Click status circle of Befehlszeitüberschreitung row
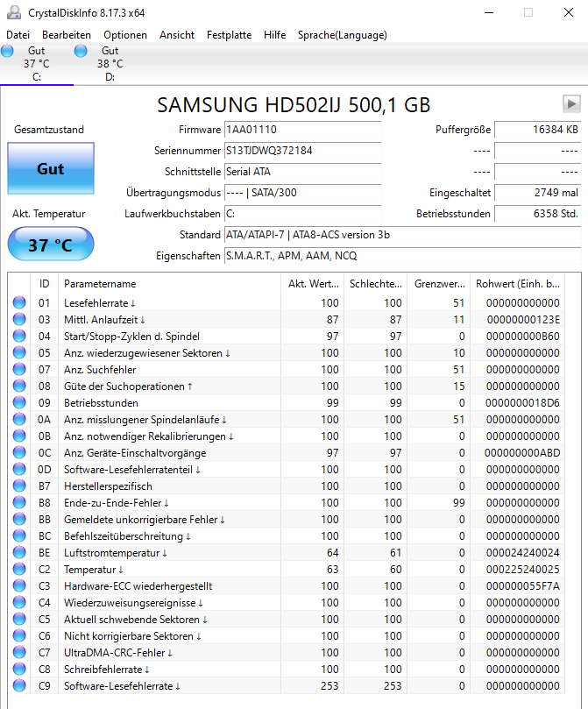Image resolution: width=588 pixels, height=709 pixels. click(x=19, y=535)
